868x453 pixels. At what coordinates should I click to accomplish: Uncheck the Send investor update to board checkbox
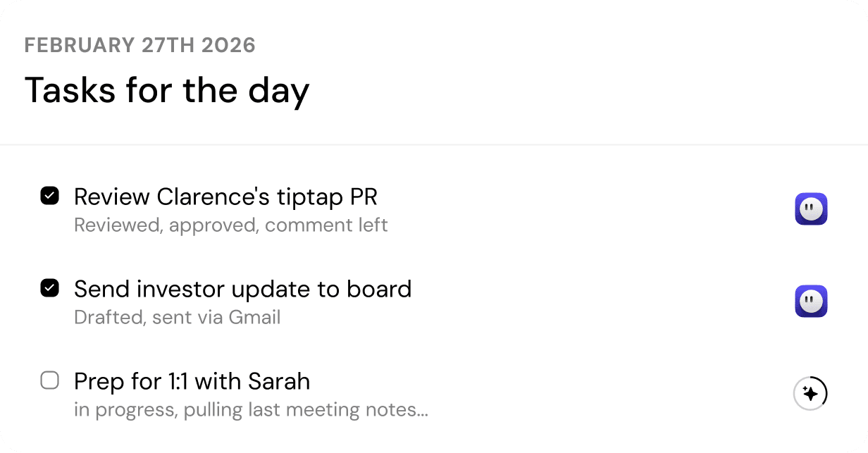coord(49,288)
